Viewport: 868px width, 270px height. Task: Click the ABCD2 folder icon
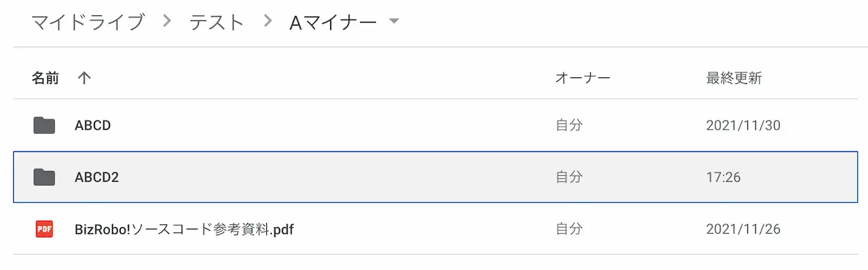(44, 177)
